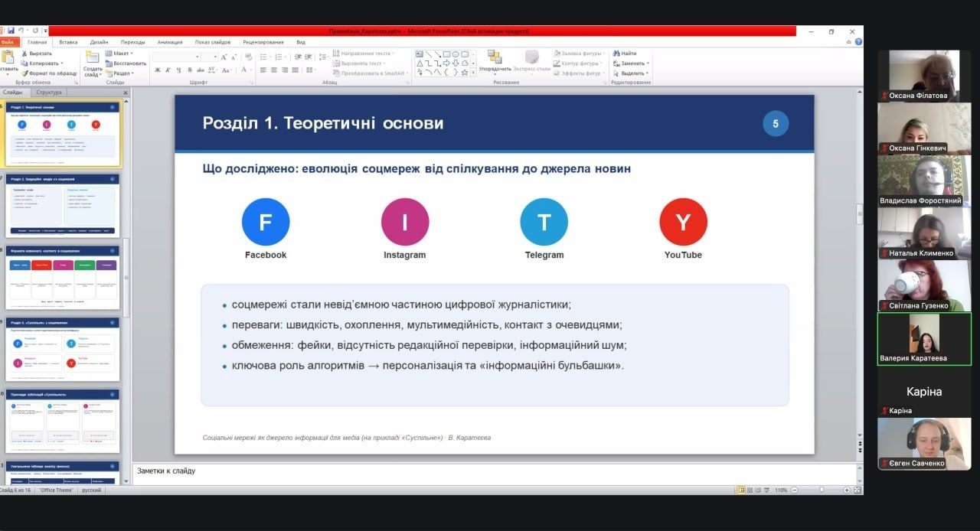Open Раздел section dropdown
The width and height of the screenshot is (980, 531).
[119, 73]
